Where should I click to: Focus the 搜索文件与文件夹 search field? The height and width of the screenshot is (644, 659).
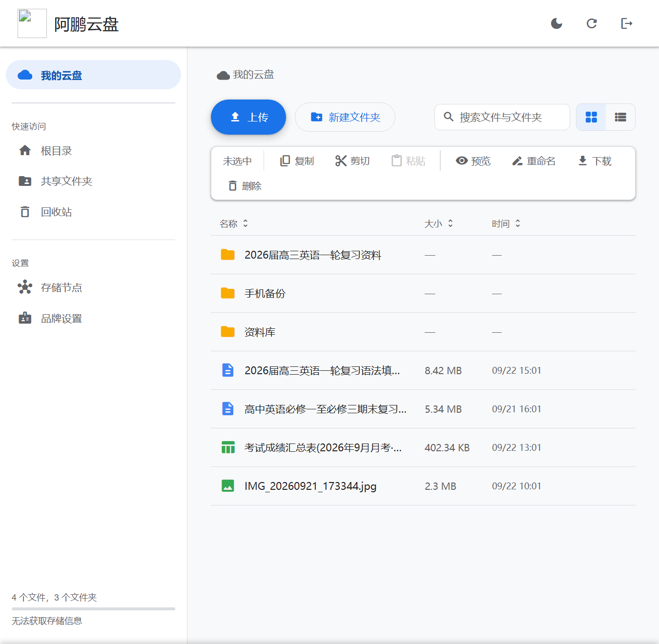(502, 117)
